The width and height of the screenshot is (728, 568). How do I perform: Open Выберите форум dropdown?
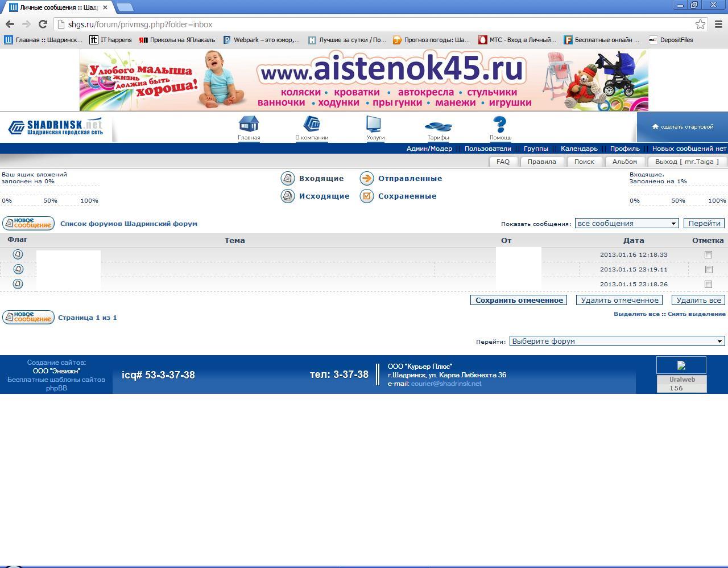point(617,341)
